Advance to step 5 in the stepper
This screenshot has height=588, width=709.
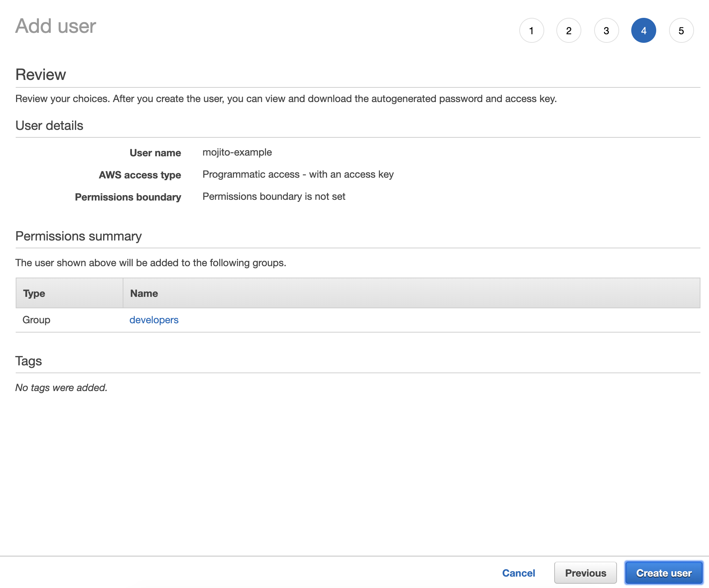(681, 30)
